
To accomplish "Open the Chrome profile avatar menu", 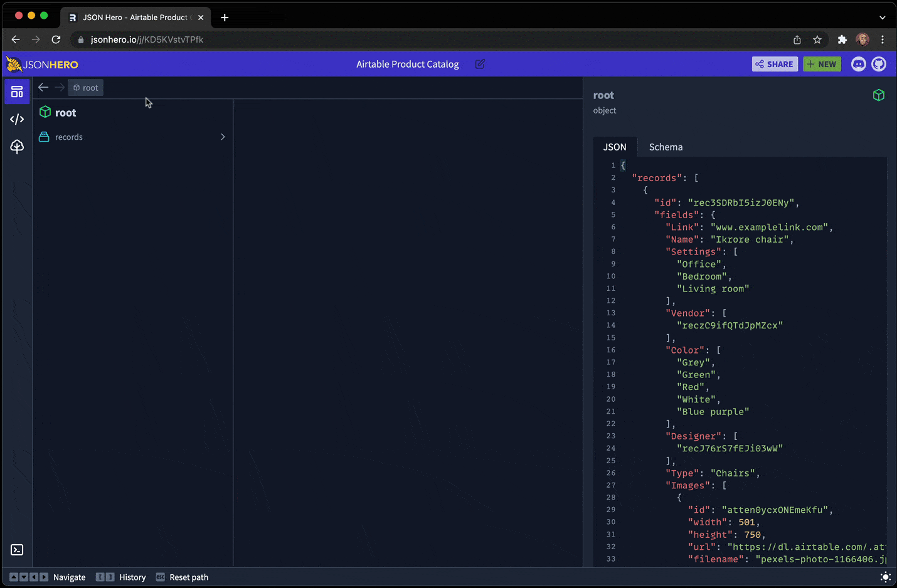I will pos(863,39).
